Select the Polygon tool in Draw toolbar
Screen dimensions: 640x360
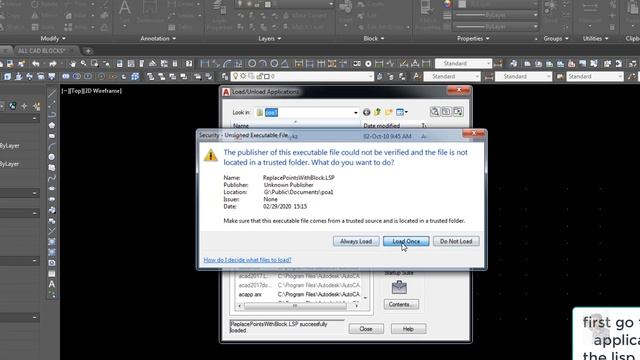[52, 125]
